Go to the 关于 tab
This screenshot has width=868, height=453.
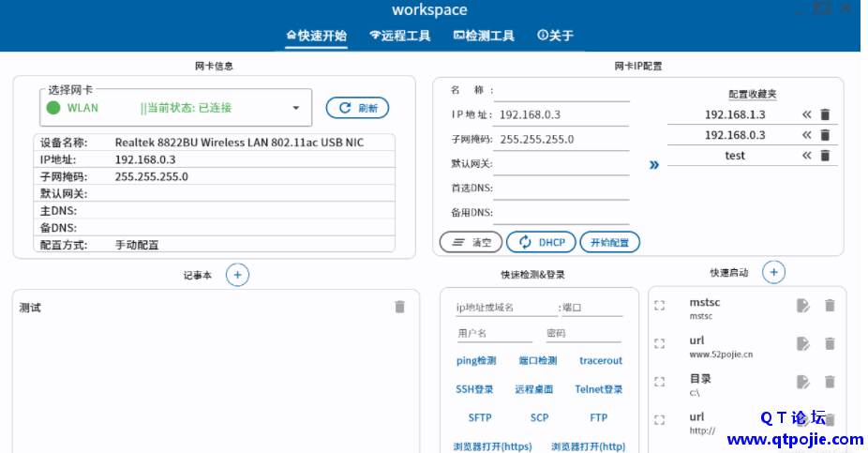(555, 36)
